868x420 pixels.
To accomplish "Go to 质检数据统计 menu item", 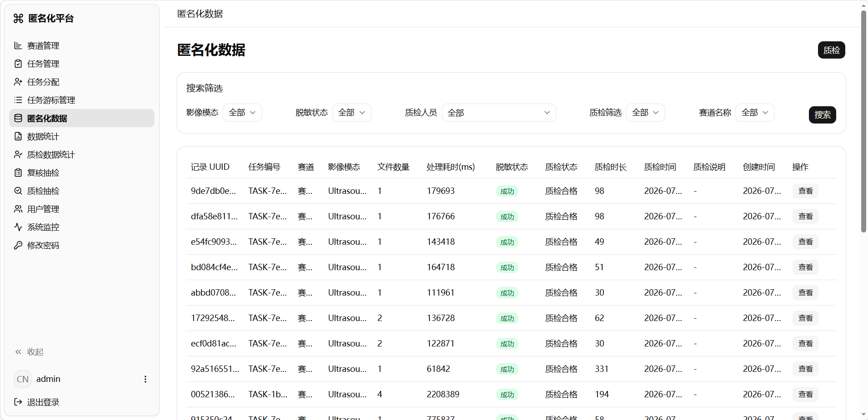I will (82, 154).
